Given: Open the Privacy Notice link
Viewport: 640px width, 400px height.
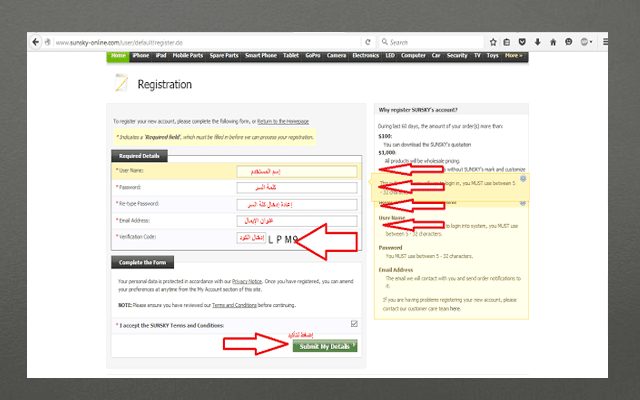Looking at the screenshot, I should (247, 281).
